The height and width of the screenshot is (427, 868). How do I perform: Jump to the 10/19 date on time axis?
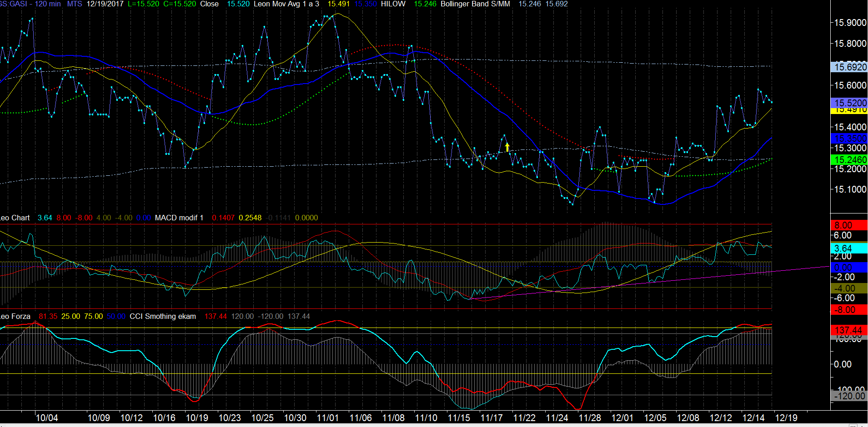(197, 418)
